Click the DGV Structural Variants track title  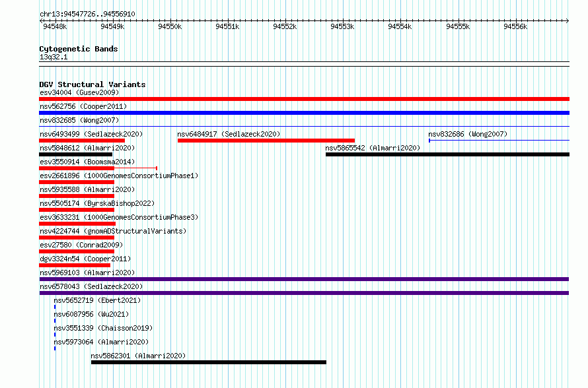point(92,84)
